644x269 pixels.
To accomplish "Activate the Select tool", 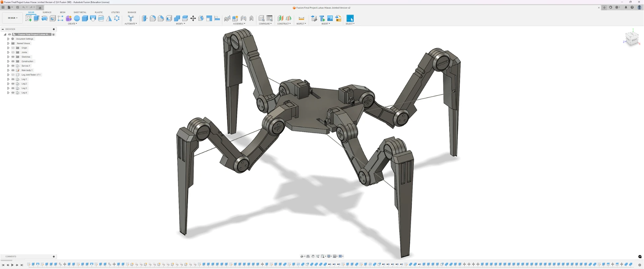I will pos(350,18).
